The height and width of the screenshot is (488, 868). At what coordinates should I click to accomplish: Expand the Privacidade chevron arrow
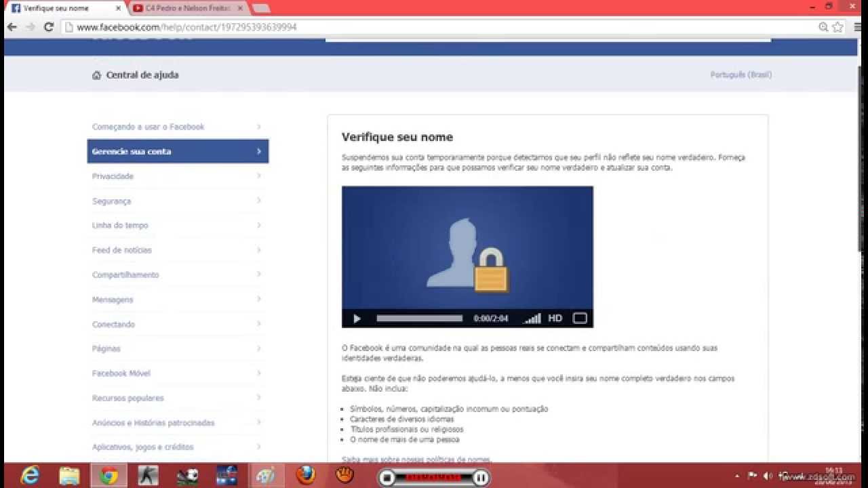point(259,176)
